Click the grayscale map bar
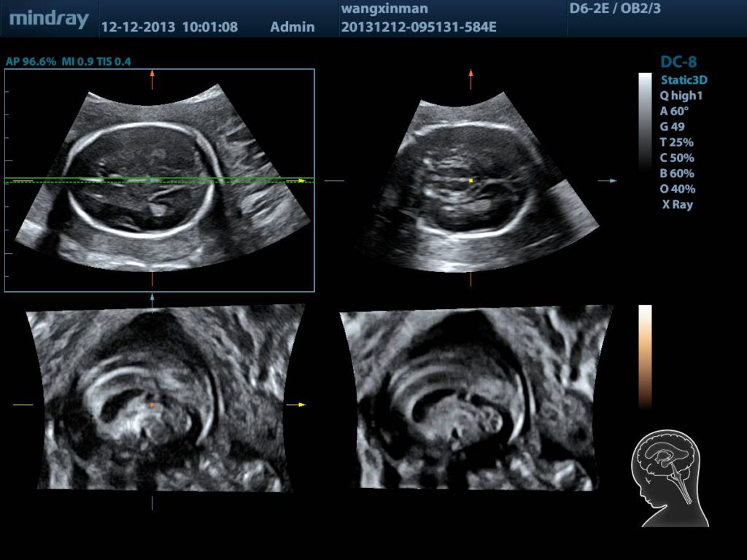The image size is (747, 560). (x=645, y=120)
